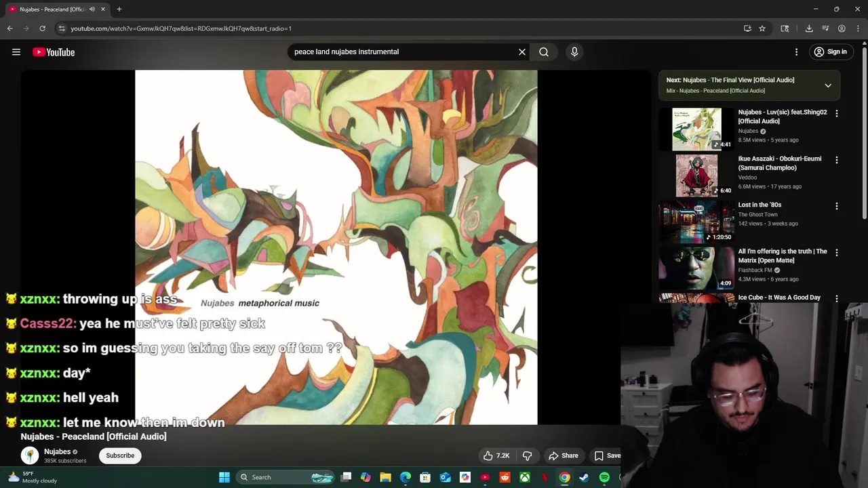The image size is (868, 488).
Task: Open File Explorer from the taskbar
Action: [385, 477]
